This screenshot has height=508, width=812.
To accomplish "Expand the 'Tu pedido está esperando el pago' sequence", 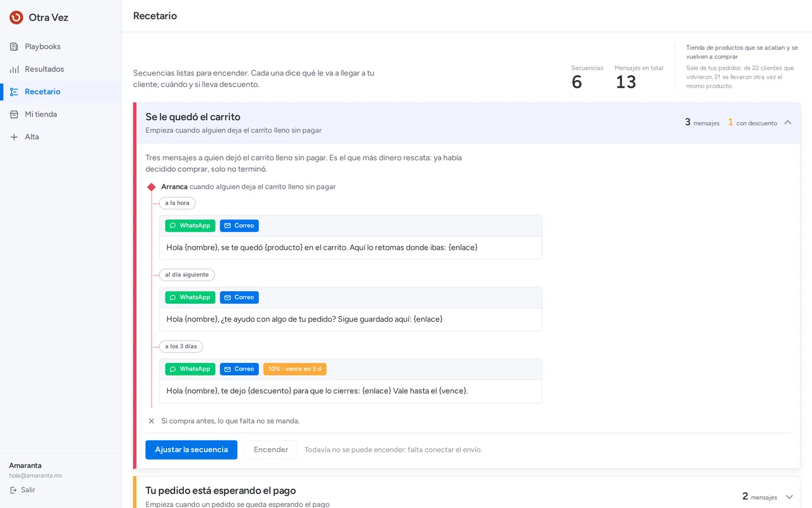I will click(x=789, y=497).
